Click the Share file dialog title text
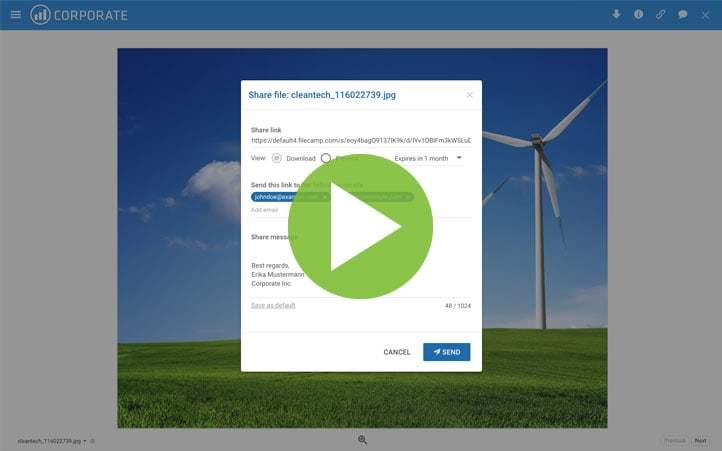 [322, 95]
